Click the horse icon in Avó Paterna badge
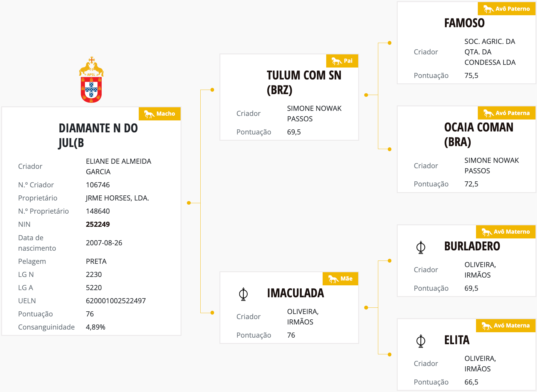The width and height of the screenshot is (537, 392). point(489,113)
